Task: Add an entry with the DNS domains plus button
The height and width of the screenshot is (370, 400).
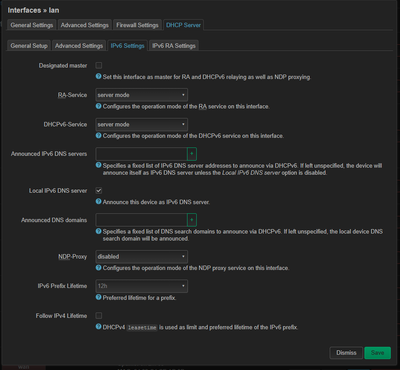Action: (x=192, y=220)
